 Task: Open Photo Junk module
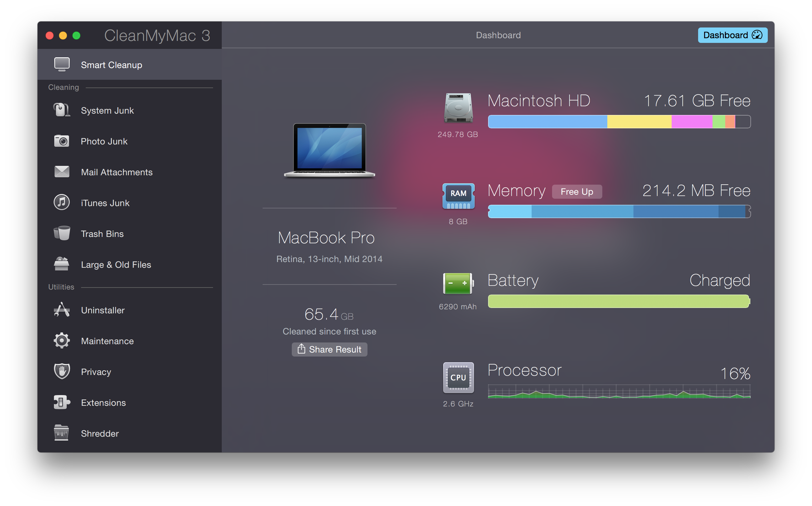pos(129,141)
